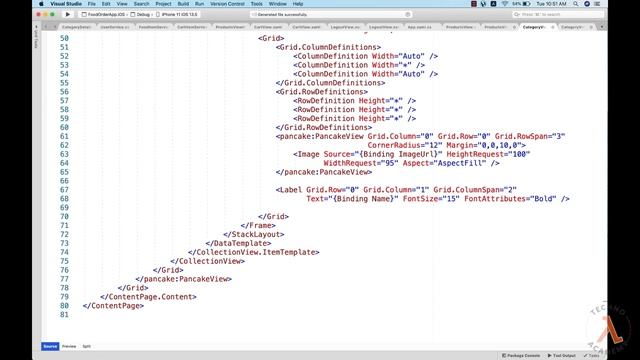
Task: Open the Search menu
Action: click(x=141, y=4)
